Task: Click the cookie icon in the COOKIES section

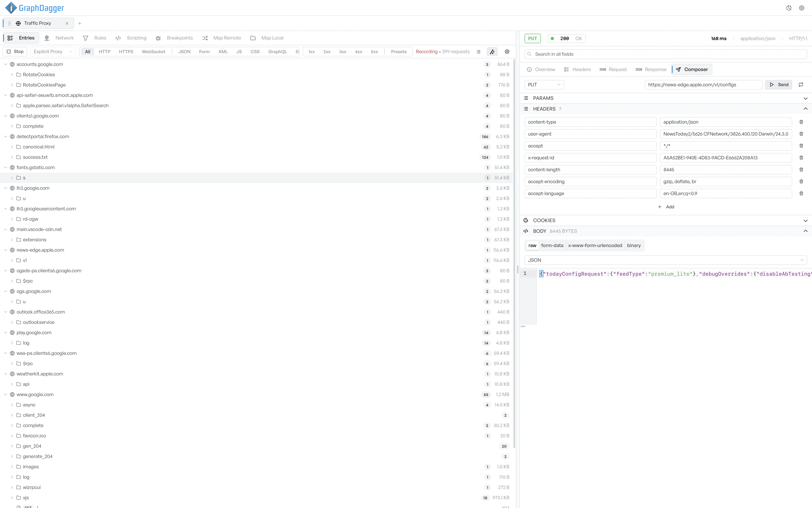Action: pos(526,220)
